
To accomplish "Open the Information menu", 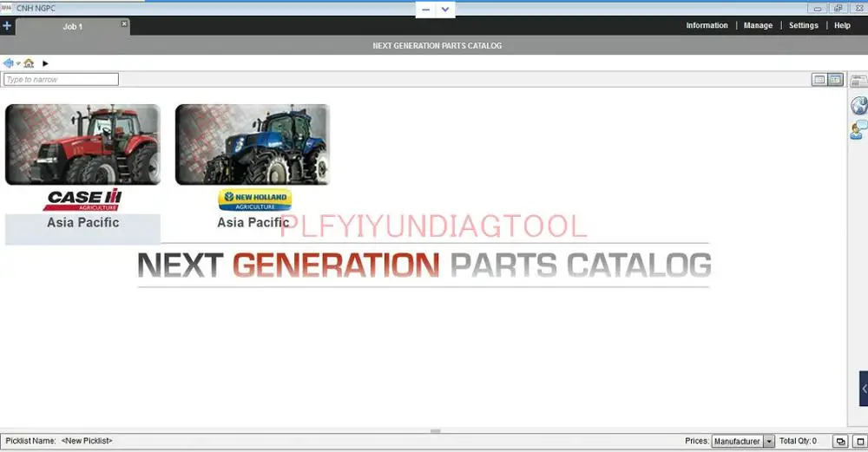I will pos(707,26).
